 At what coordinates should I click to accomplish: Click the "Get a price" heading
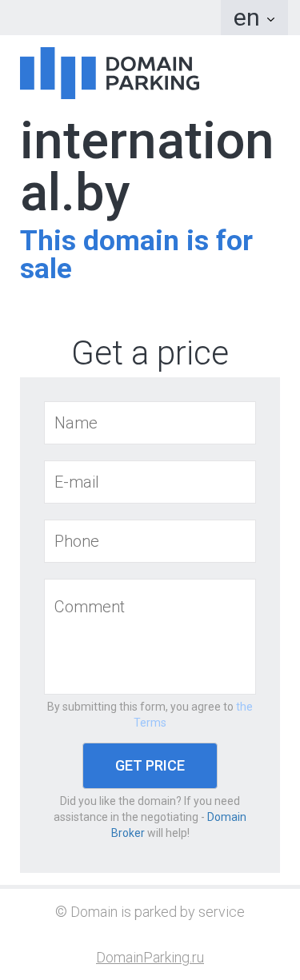(150, 353)
